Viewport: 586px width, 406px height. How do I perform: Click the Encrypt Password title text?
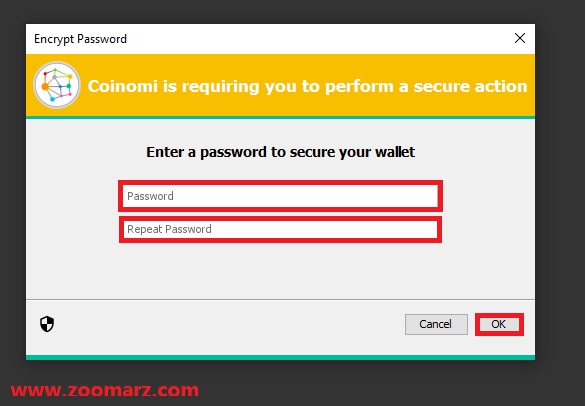[x=80, y=39]
